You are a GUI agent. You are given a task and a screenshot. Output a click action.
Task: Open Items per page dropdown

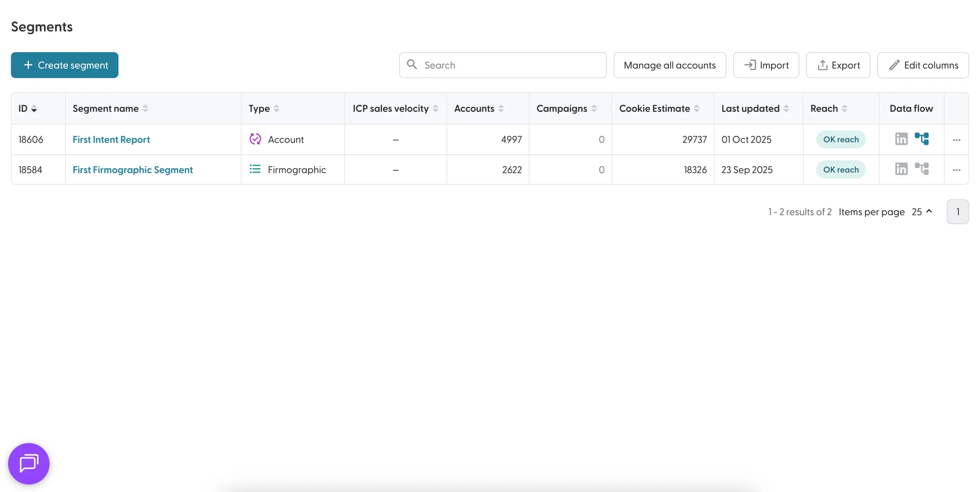point(922,212)
